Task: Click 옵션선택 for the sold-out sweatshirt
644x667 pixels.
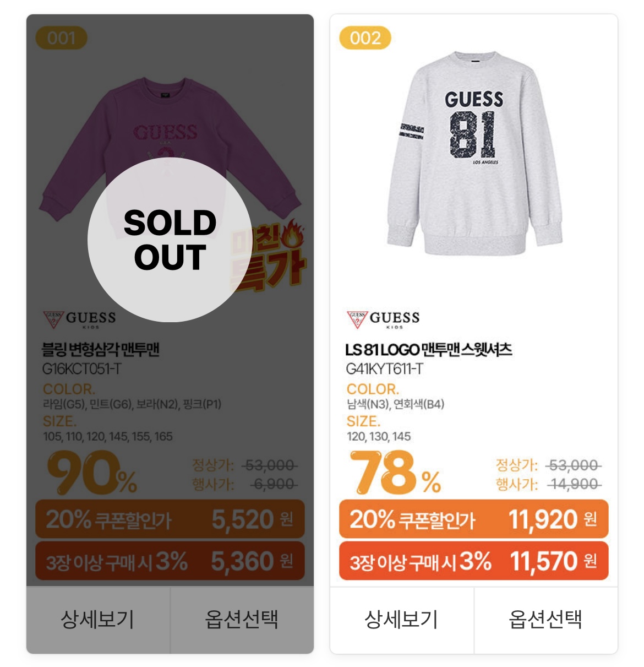Action: [x=242, y=620]
